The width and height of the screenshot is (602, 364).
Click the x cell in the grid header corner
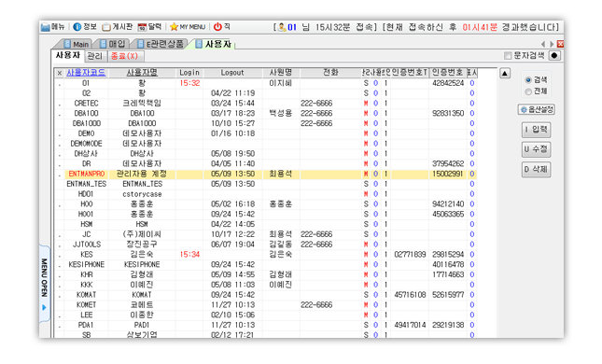coord(59,73)
